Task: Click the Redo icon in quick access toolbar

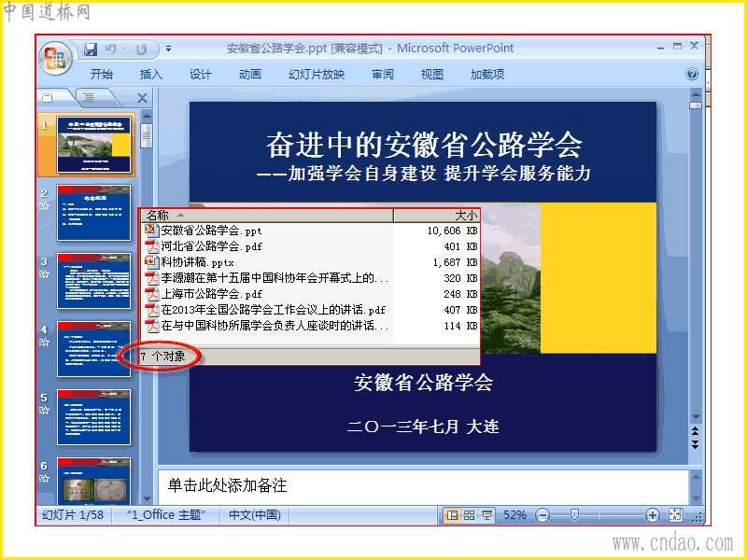Action: pos(141,49)
